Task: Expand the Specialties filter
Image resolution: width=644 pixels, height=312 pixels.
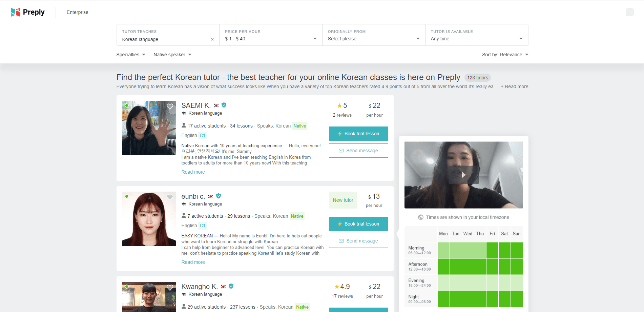Action: point(131,55)
